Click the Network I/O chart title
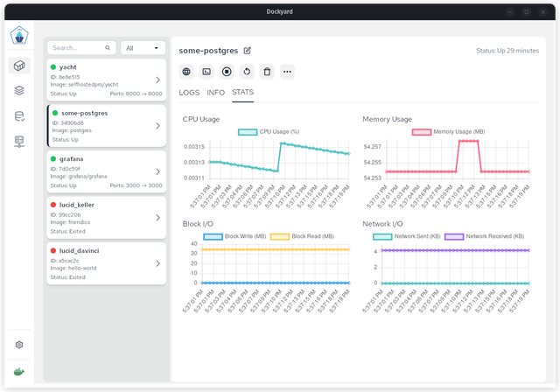This screenshot has width=560, height=392. pos(382,224)
